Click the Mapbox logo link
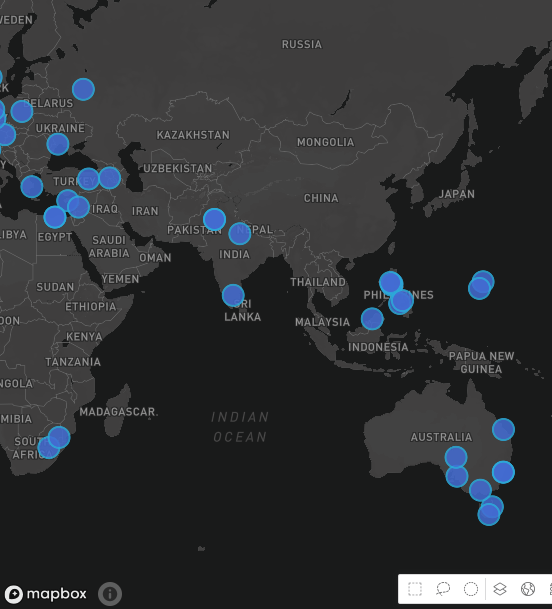 click(x=46, y=594)
